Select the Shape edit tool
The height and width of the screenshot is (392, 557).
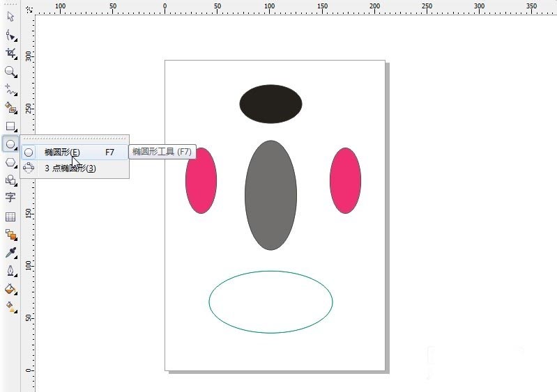click(10, 35)
